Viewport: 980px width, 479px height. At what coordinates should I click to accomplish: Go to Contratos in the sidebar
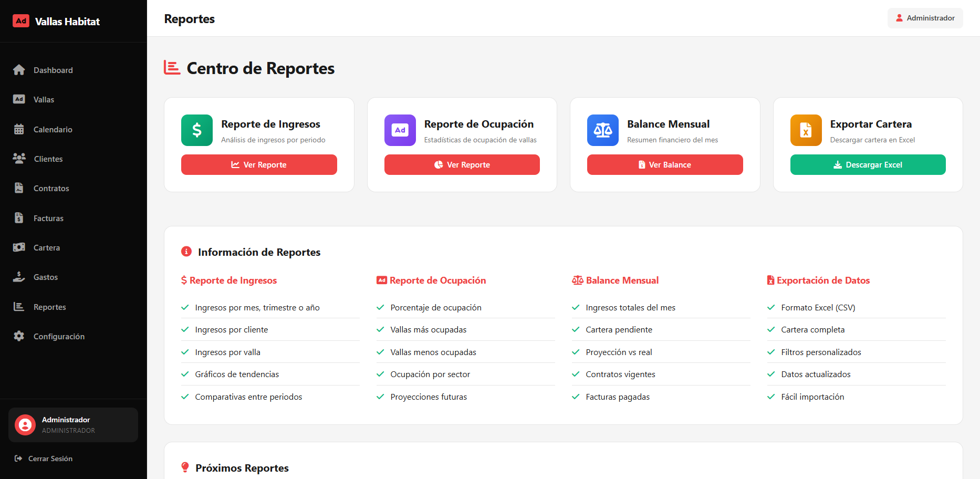(51, 189)
